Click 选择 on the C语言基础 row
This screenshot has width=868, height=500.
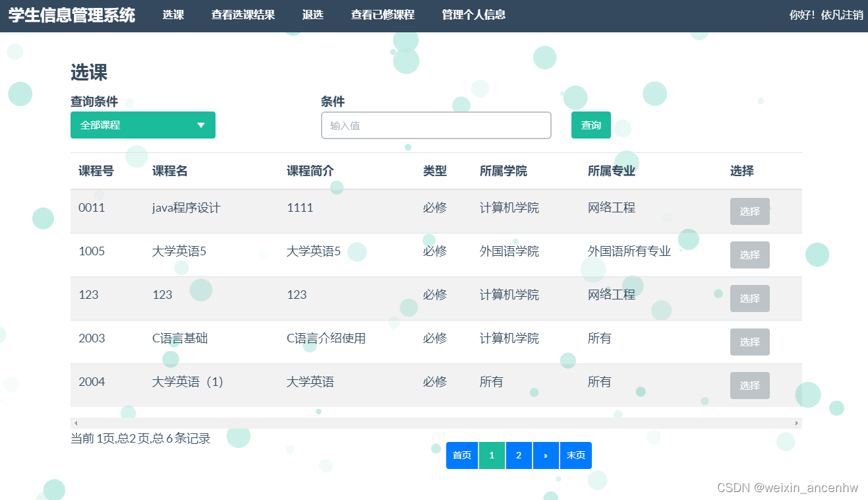[x=749, y=342]
